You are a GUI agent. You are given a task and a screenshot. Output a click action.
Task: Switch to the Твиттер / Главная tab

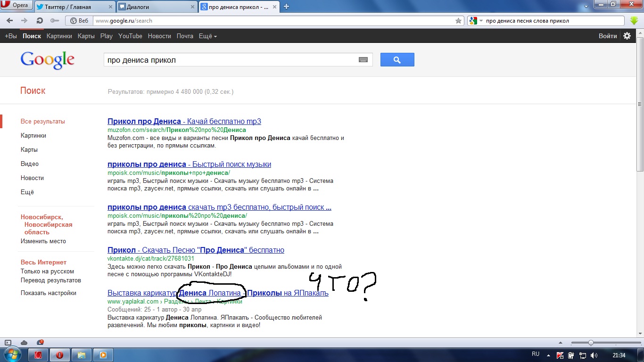pyautogui.click(x=74, y=7)
